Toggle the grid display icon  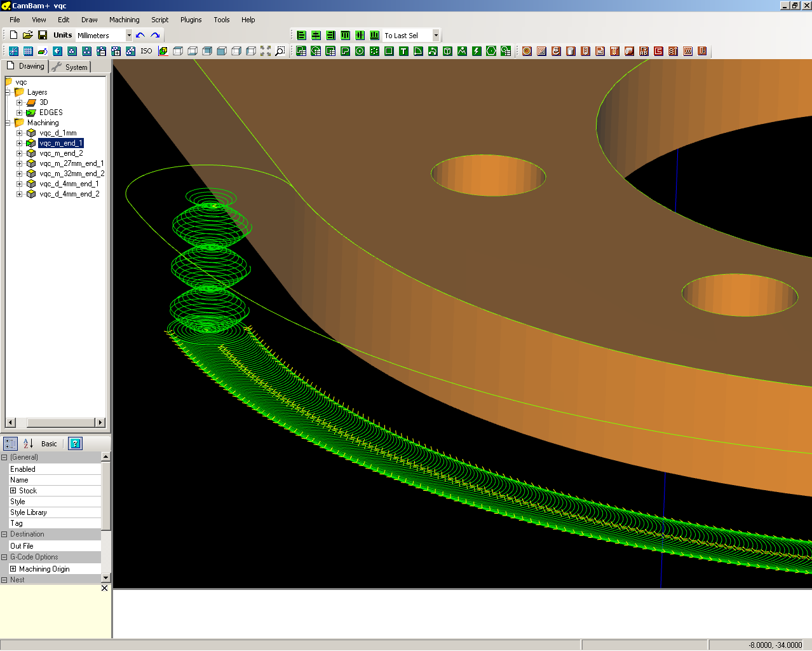28,51
